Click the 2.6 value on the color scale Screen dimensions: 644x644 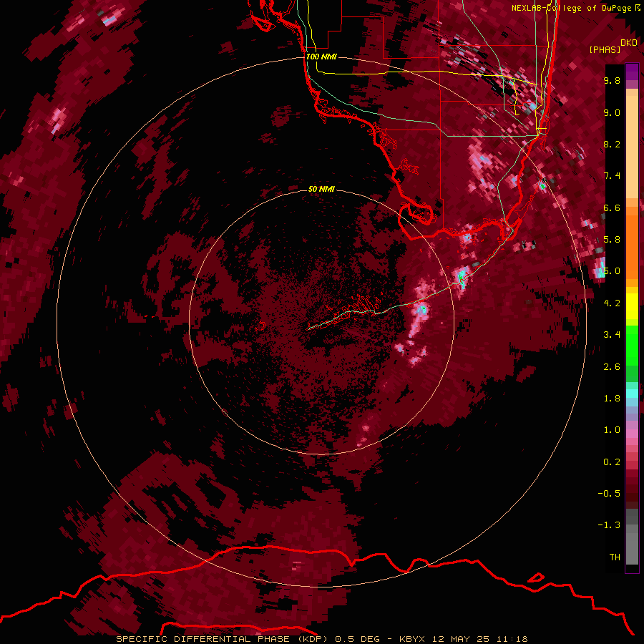coord(612,367)
